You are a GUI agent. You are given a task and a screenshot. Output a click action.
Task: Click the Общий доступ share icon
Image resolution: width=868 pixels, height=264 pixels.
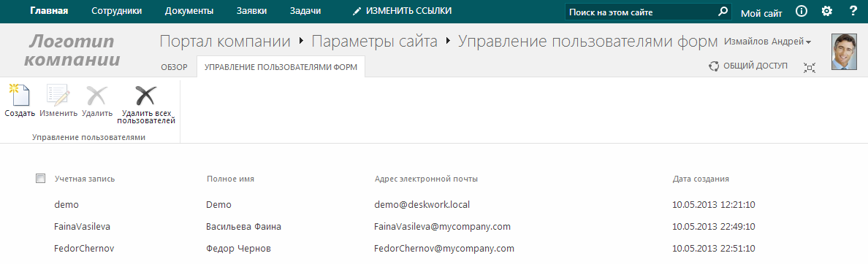(714, 66)
